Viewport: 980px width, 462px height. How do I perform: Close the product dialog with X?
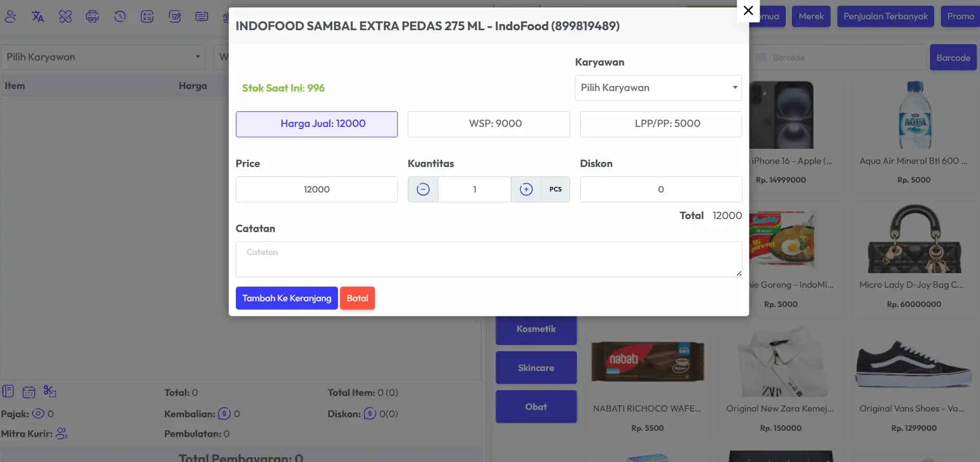pos(748,10)
